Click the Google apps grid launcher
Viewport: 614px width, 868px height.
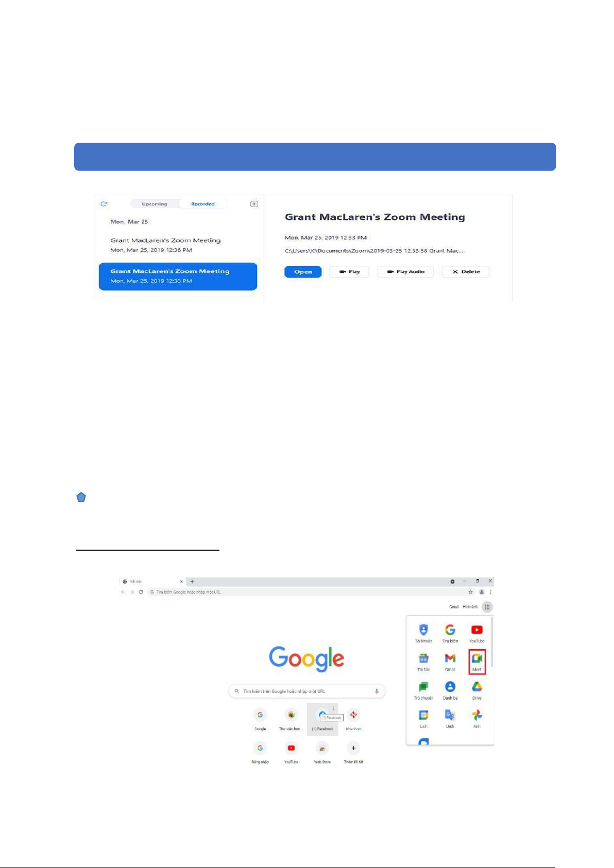(x=487, y=607)
